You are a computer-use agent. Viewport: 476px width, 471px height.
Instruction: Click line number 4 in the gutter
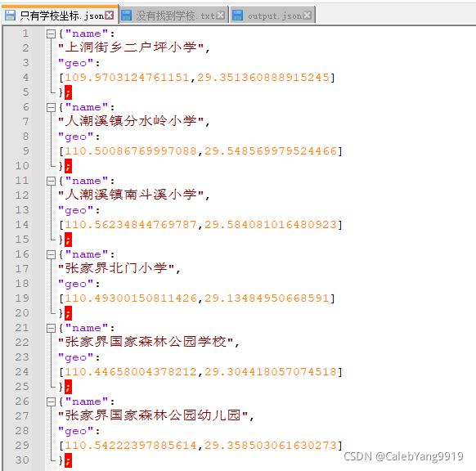pyautogui.click(x=26, y=78)
